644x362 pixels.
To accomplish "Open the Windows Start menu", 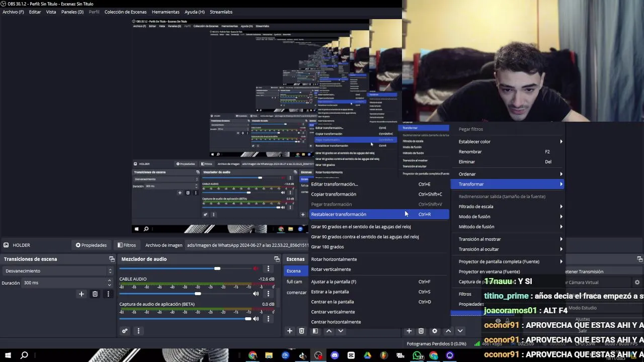I will point(8,355).
